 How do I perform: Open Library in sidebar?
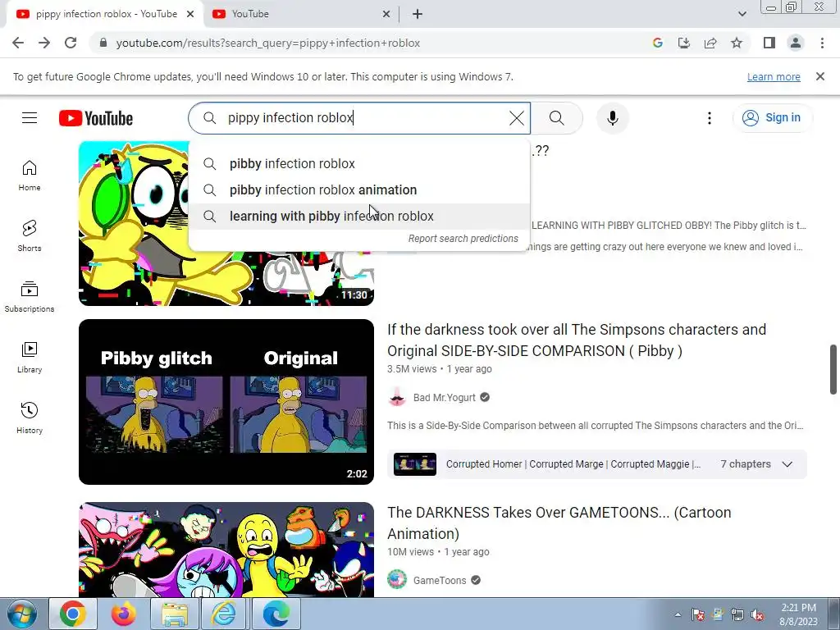tap(30, 358)
